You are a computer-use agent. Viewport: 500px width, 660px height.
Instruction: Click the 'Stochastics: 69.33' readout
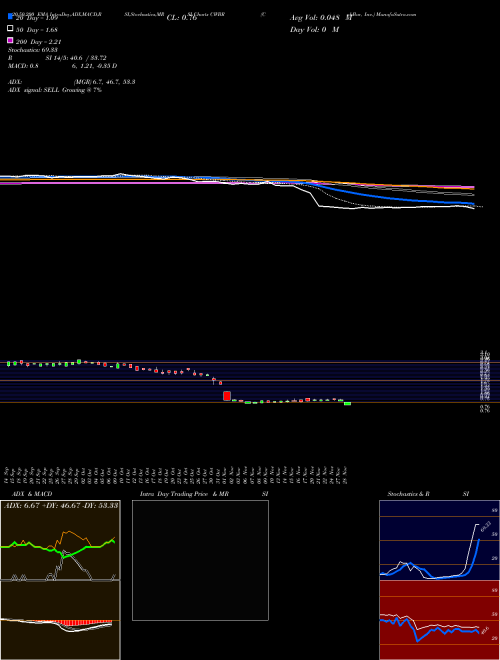click(x=32, y=50)
